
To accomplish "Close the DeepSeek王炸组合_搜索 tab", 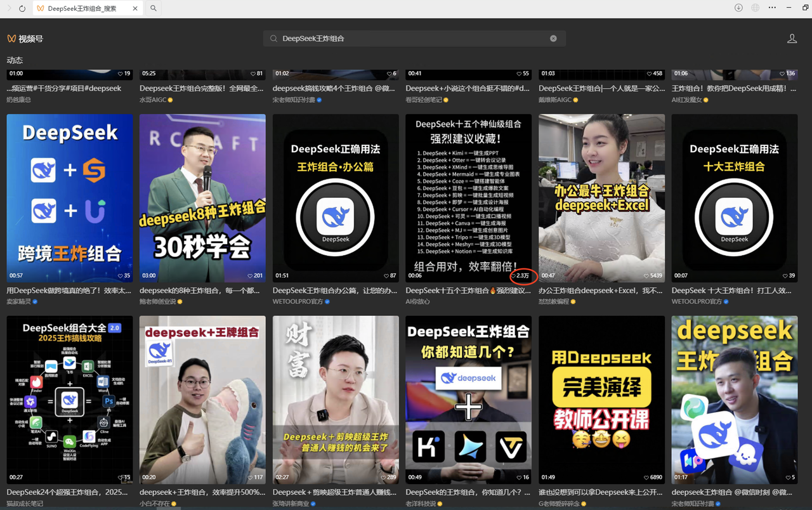I will [136, 8].
